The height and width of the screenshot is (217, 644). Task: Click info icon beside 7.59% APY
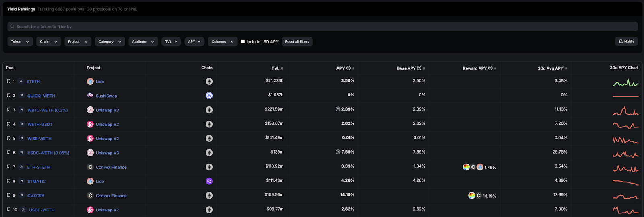pos(338,152)
